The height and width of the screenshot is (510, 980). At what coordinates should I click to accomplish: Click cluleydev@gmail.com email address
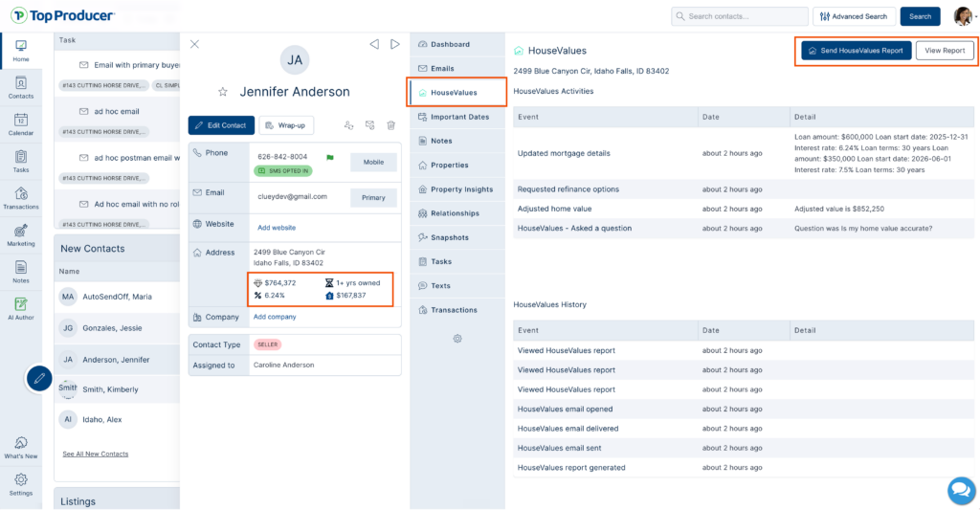pos(292,196)
